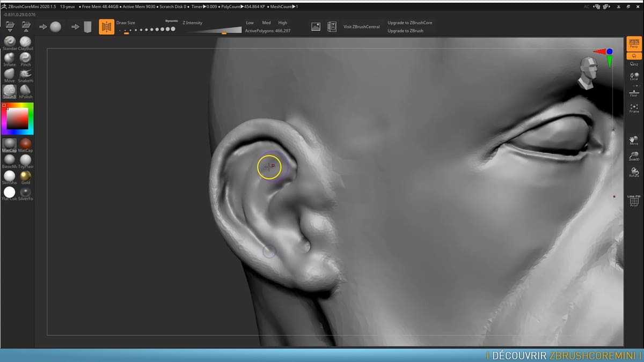Open Visit ZBrushCentral link

(x=362, y=27)
